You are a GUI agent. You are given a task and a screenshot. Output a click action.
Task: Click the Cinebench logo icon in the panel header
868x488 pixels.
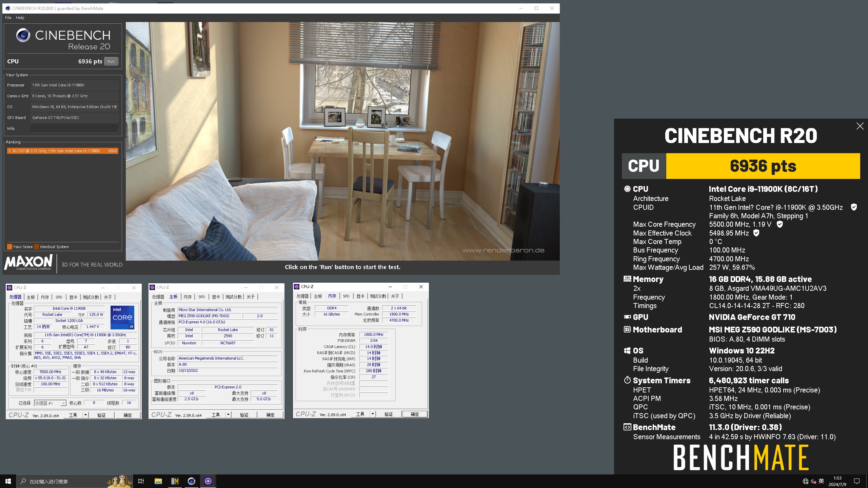23,36
